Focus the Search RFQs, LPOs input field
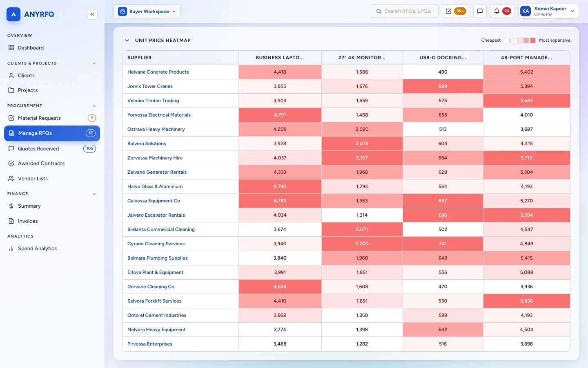Image resolution: width=588 pixels, height=368 pixels. (404, 11)
